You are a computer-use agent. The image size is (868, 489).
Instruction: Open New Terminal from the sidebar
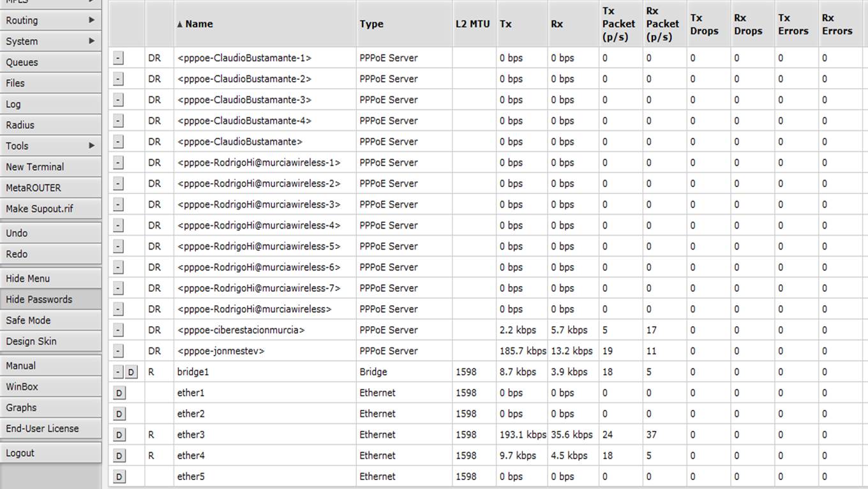pyautogui.click(x=50, y=167)
